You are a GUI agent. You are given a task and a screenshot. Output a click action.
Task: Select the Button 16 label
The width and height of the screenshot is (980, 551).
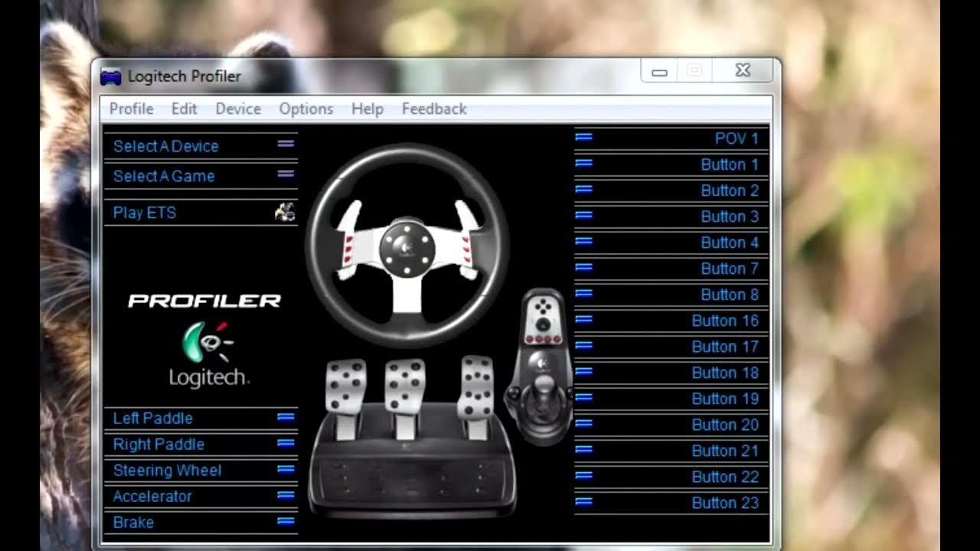pyautogui.click(x=725, y=321)
